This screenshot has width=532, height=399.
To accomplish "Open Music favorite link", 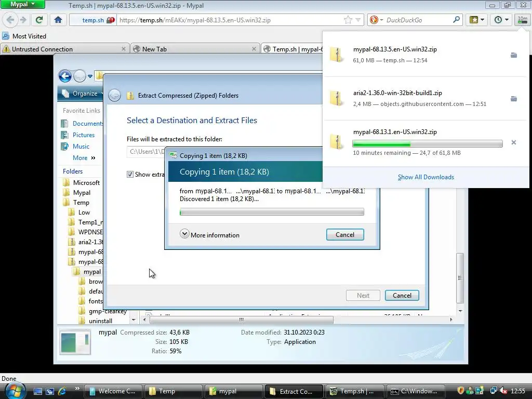I will tap(75, 147).
